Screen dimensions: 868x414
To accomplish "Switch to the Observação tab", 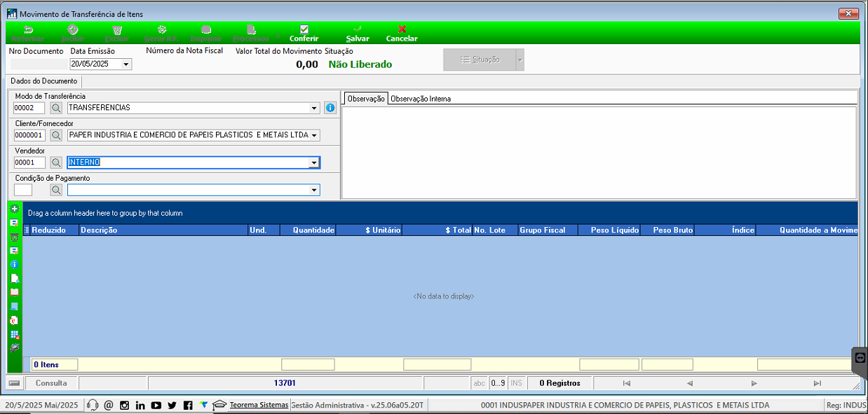I will (366, 99).
